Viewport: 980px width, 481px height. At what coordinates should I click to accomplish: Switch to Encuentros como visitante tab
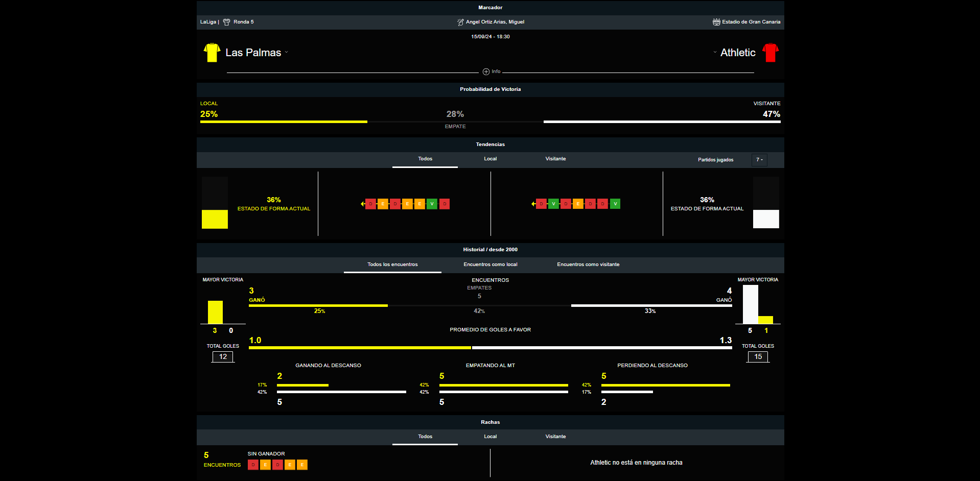pyautogui.click(x=588, y=264)
